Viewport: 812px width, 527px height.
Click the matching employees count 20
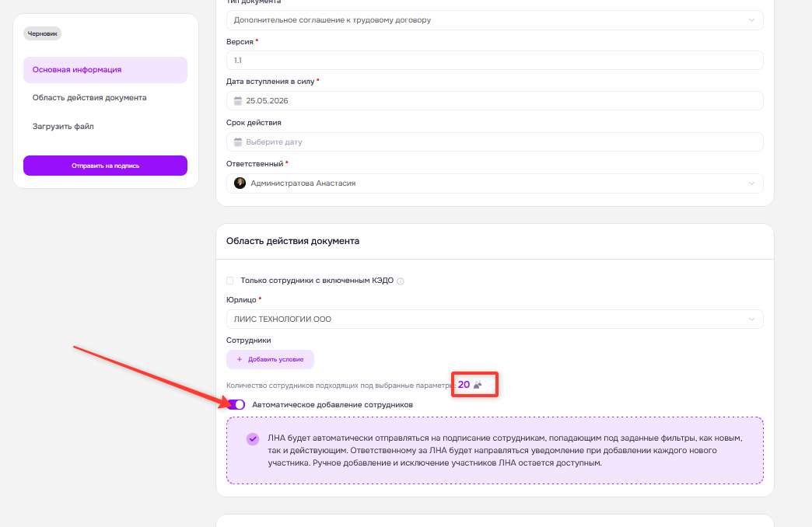(464, 385)
